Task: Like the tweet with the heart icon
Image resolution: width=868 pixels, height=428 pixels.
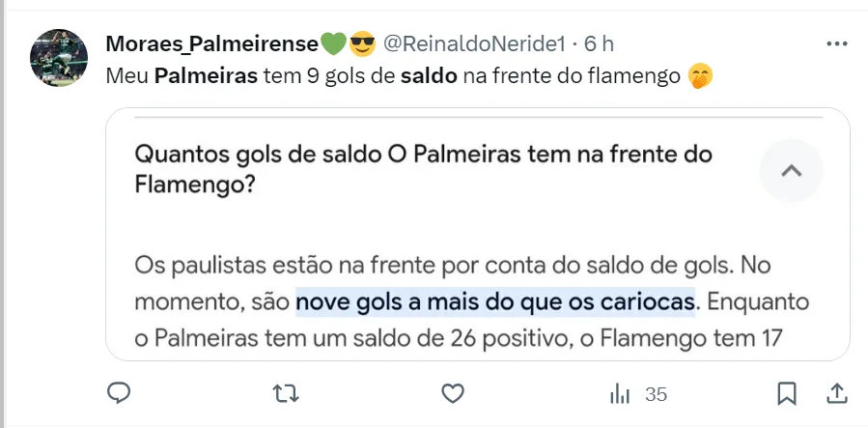Action: [453, 393]
